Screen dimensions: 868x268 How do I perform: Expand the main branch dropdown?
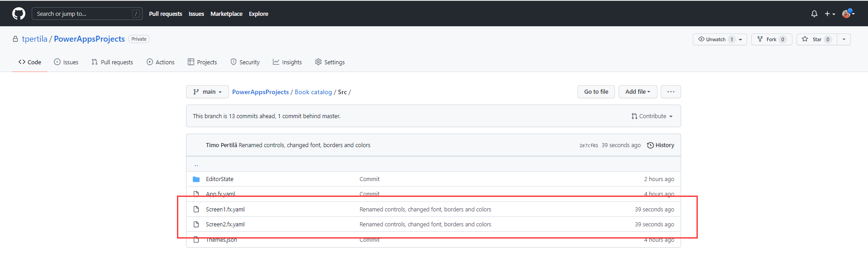[207, 92]
